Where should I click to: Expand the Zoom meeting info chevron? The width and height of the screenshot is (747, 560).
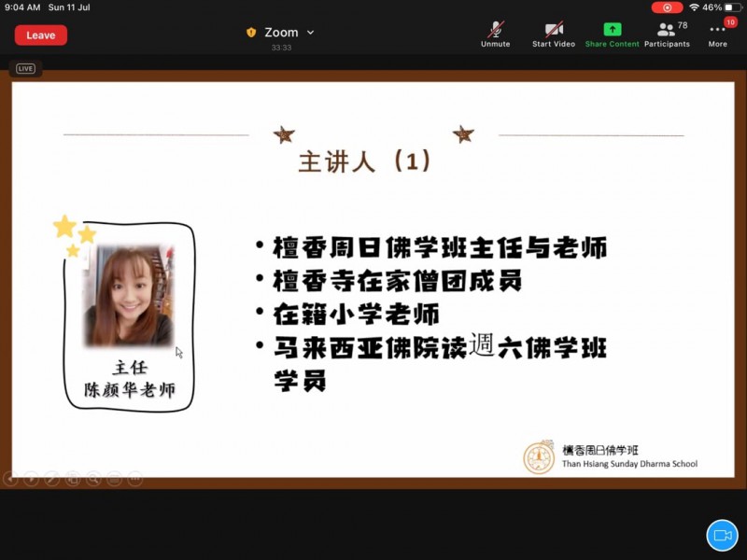click(x=311, y=33)
